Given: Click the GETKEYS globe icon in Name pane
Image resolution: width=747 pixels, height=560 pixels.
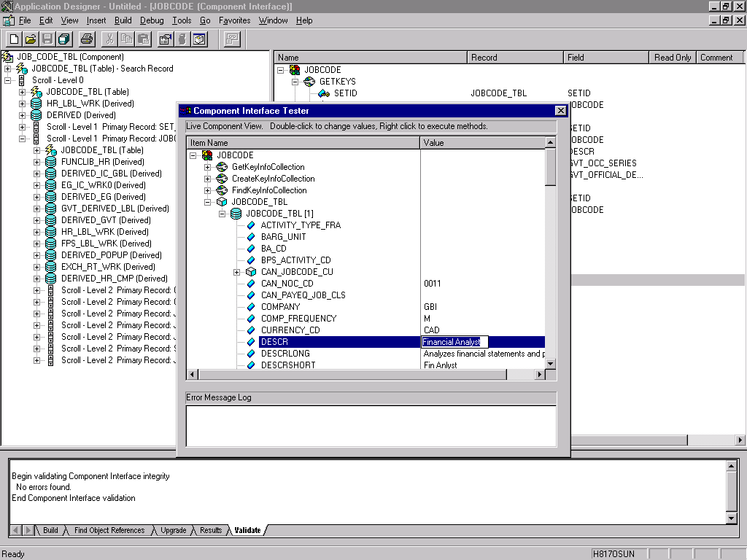Looking at the screenshot, I should (309, 82).
